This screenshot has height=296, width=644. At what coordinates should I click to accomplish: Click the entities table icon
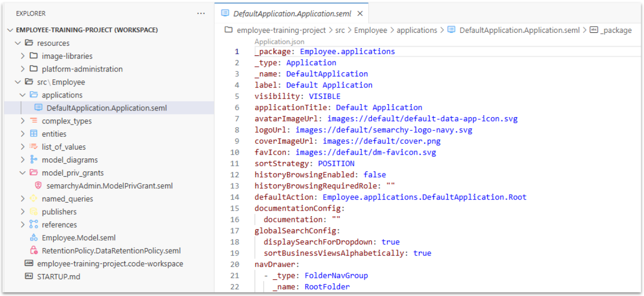[34, 134]
